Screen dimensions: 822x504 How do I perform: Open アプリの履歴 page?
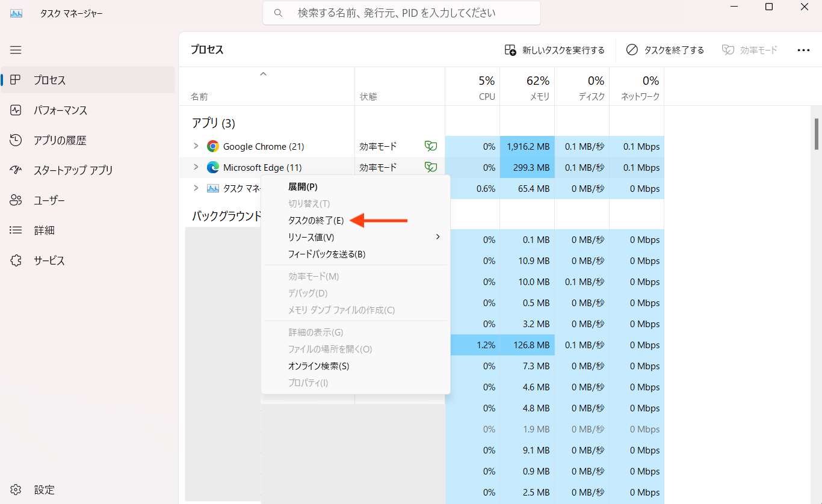88,140
